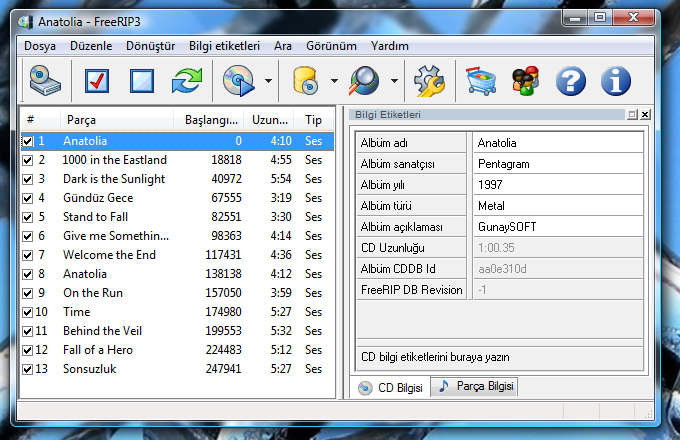Click the people community icon
The height and width of the screenshot is (440, 680).
click(x=525, y=81)
